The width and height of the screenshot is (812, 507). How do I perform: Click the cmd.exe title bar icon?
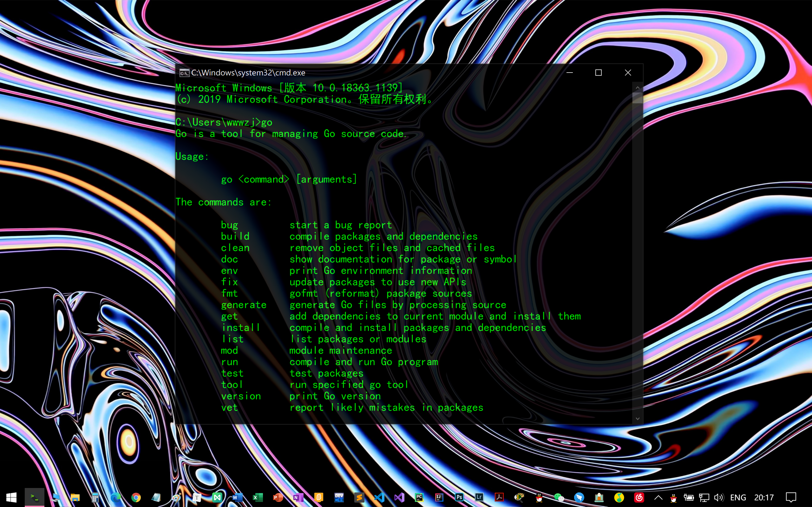point(184,73)
